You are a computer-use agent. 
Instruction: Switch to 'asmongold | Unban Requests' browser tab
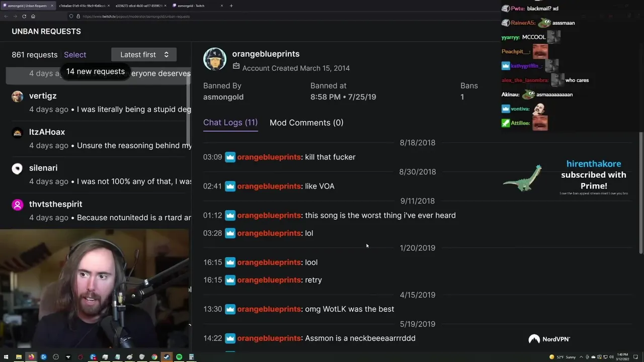tap(27, 6)
